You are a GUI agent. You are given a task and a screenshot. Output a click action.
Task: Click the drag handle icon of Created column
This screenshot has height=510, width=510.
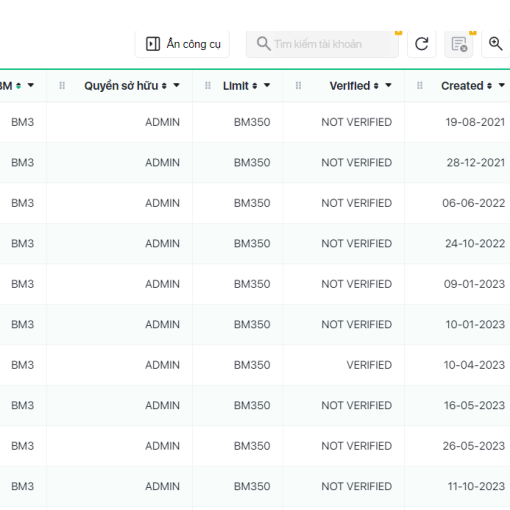pos(420,86)
